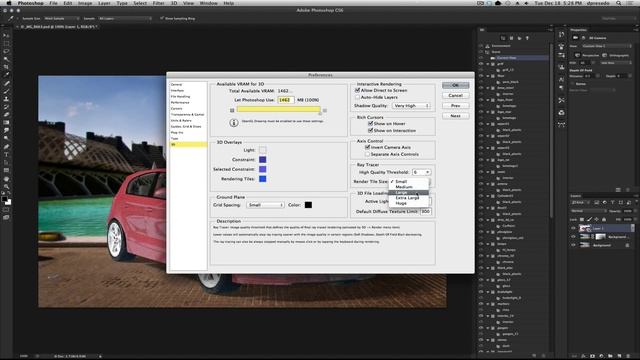Click the Light overlay color swatch
The height and width of the screenshot is (360, 640).
coord(262,150)
